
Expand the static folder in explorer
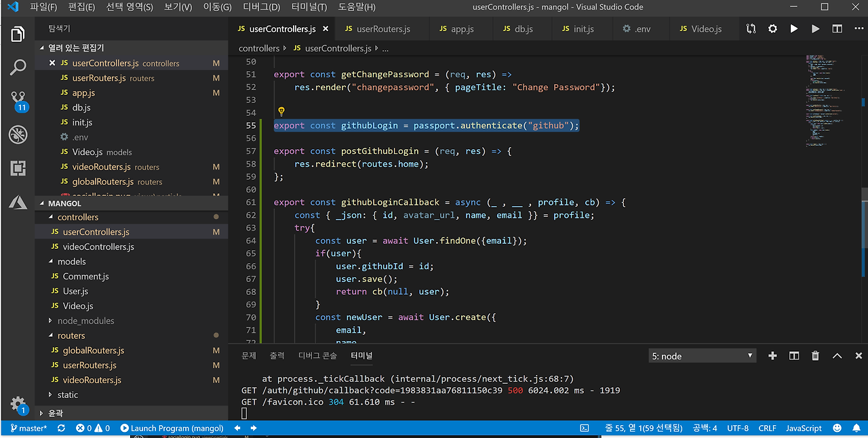[67, 395]
